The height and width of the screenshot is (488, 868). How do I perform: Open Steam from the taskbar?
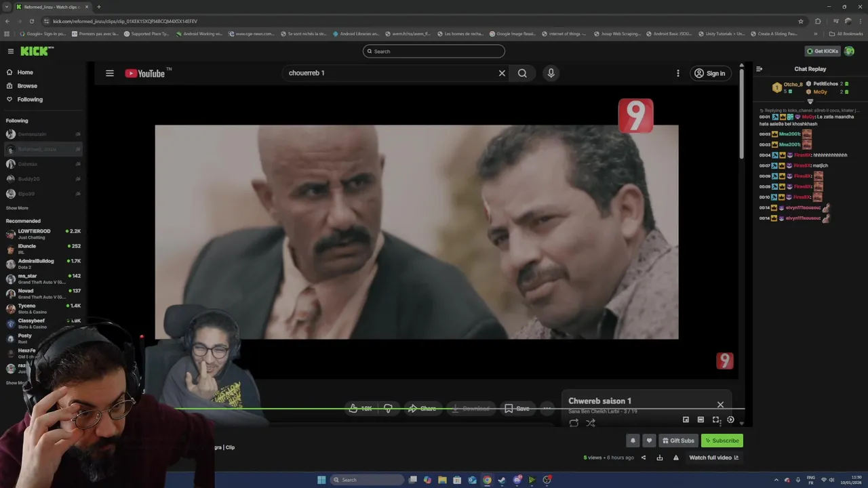pyautogui.click(x=502, y=480)
